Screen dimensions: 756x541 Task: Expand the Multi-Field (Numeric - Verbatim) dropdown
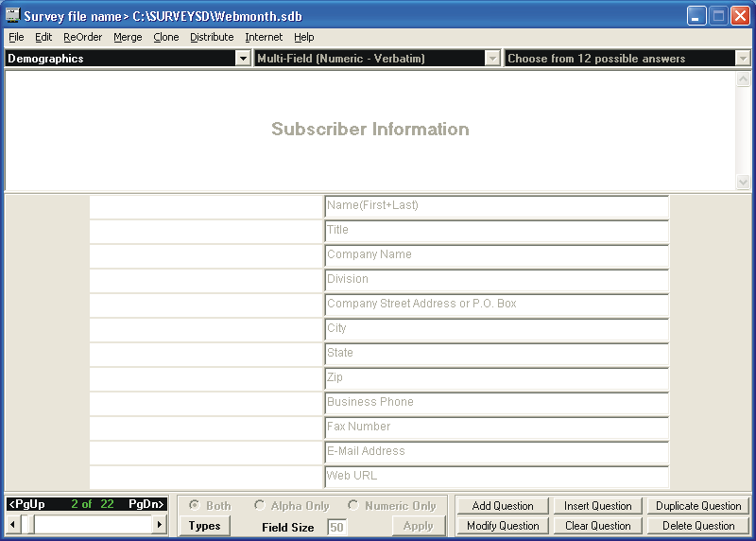492,59
